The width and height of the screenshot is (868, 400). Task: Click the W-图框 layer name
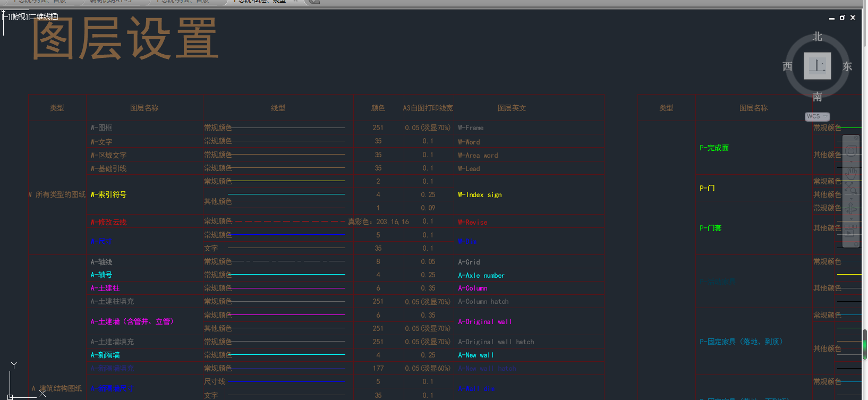[101, 127]
